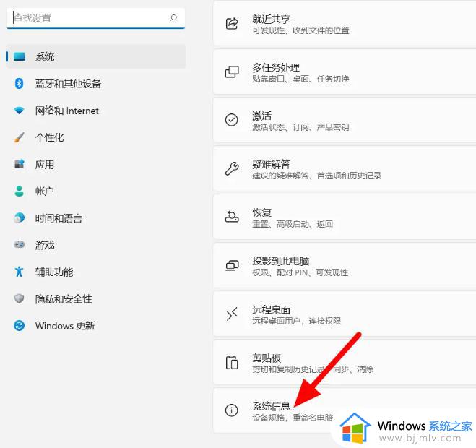Open the 疑难解答 settings card
The image size is (476, 448).
345,168
